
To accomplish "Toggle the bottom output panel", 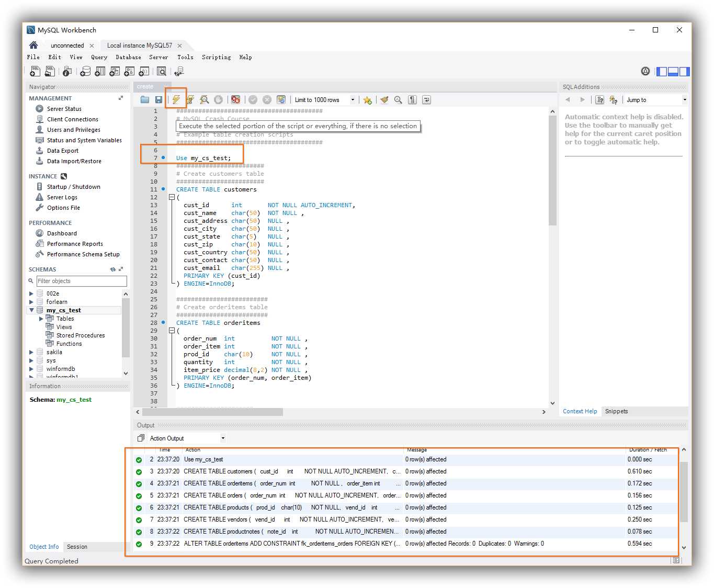I will 673,72.
